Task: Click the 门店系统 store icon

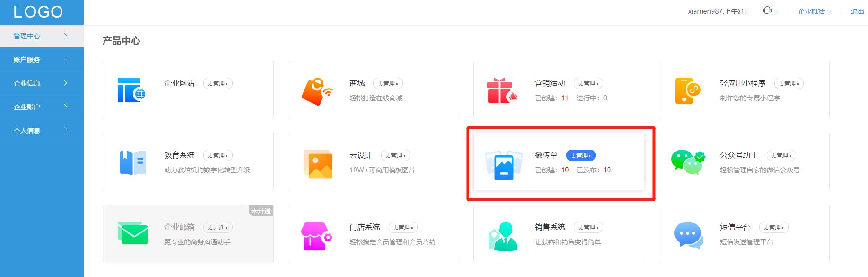Action: pos(317,235)
